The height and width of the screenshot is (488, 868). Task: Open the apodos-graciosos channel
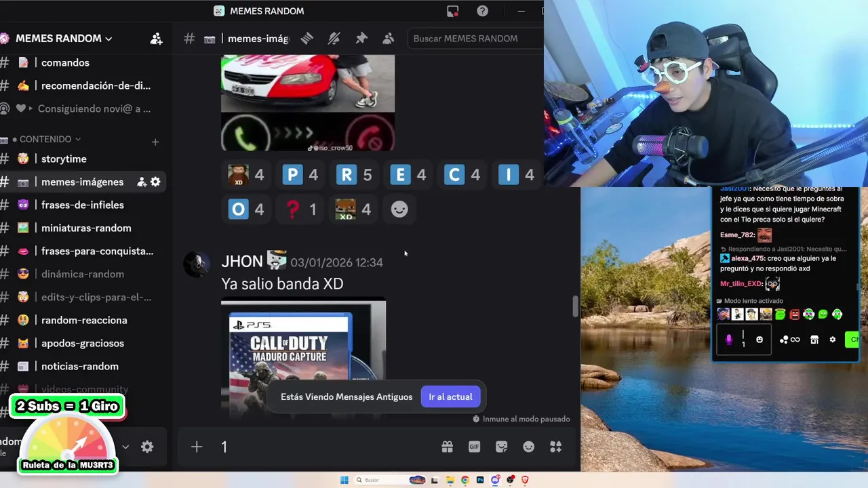81,343
